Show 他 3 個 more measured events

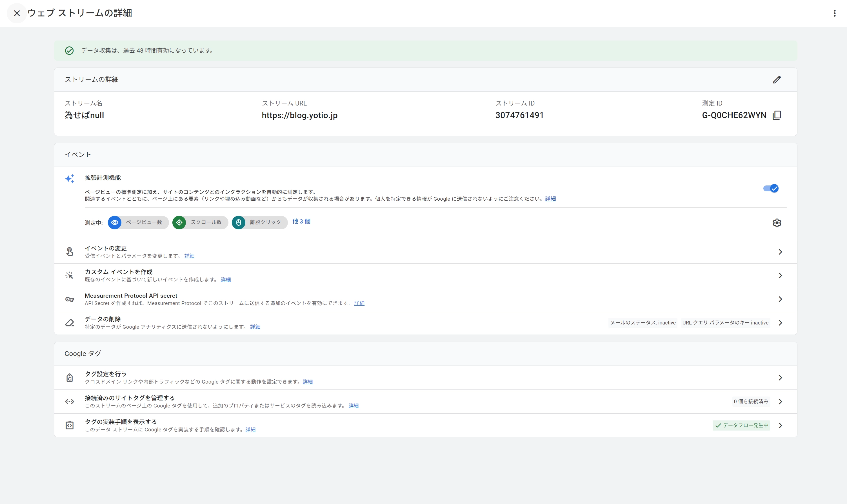click(x=301, y=221)
